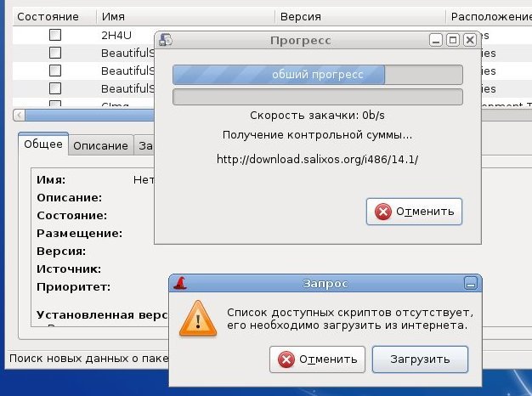Screen dimensions: 532x396
Task: Click the orange warning triangle icon
Action: [x=198, y=319]
